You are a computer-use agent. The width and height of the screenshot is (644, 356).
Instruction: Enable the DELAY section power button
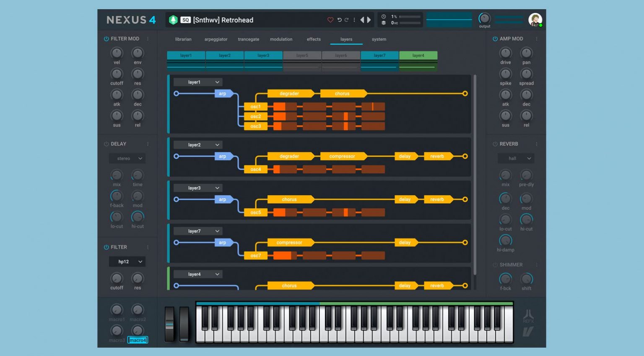[106, 144]
